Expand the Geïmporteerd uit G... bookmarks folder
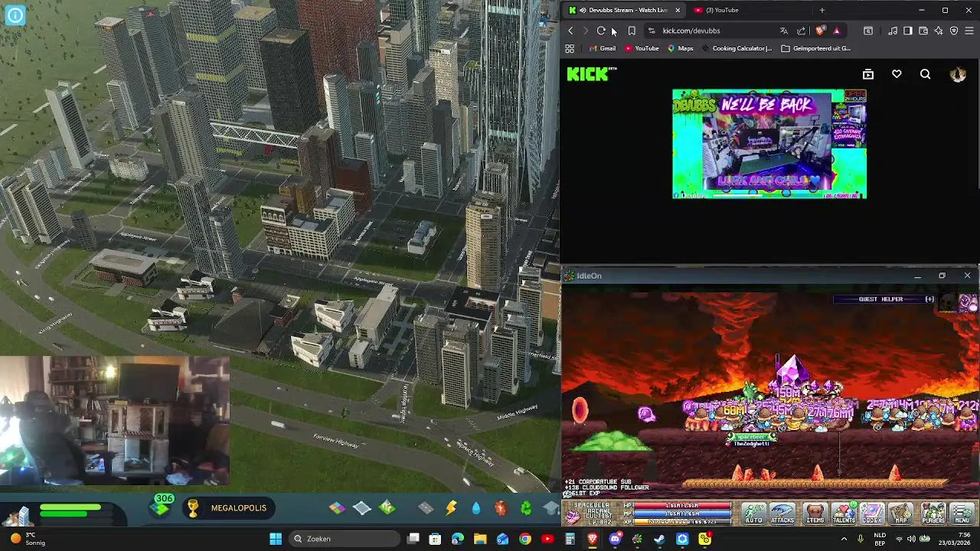The image size is (980, 551). coord(816,48)
